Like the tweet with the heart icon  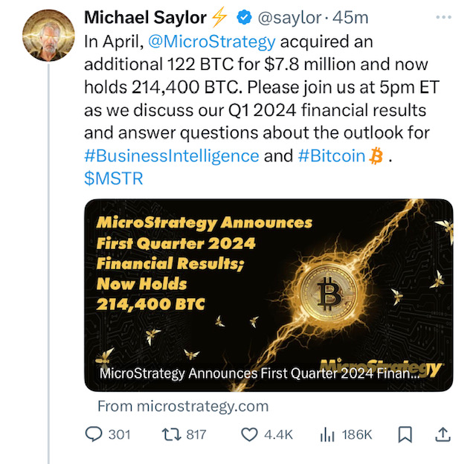251,434
